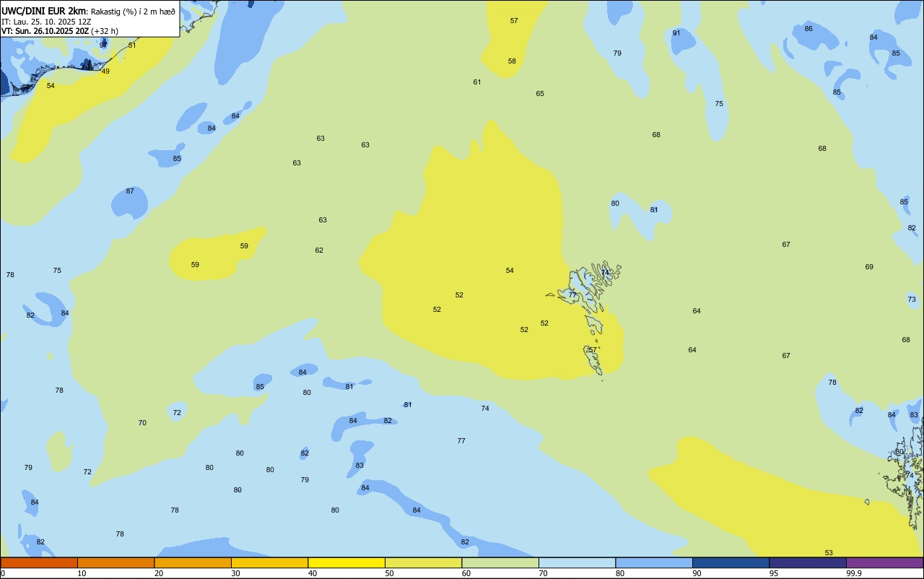Select the "IT: Lau. 25. 10. 2025 12Z" line

46,22
